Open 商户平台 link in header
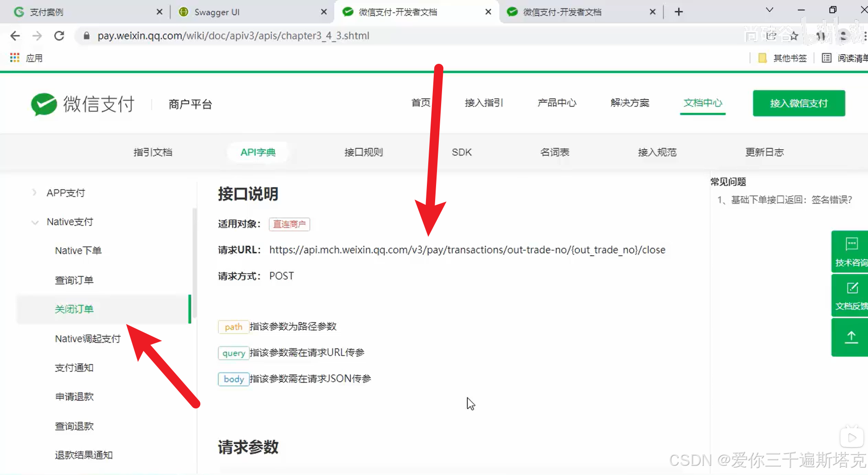 (190, 104)
